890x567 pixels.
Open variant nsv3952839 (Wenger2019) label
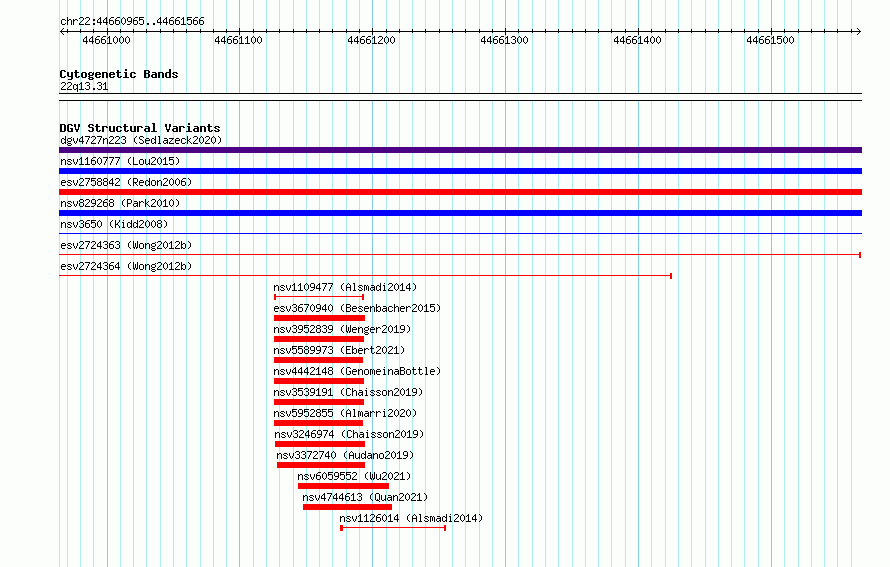(x=342, y=329)
